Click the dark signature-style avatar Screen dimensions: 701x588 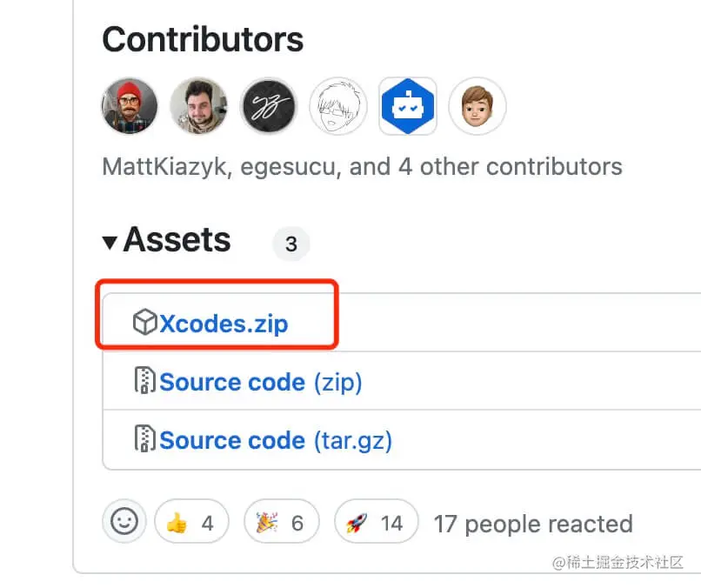coord(269,106)
